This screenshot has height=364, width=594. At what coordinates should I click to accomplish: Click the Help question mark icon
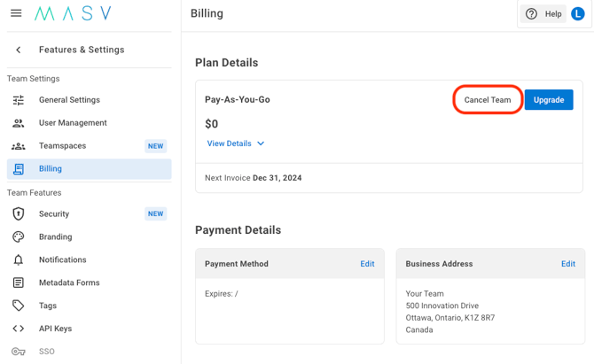[531, 14]
